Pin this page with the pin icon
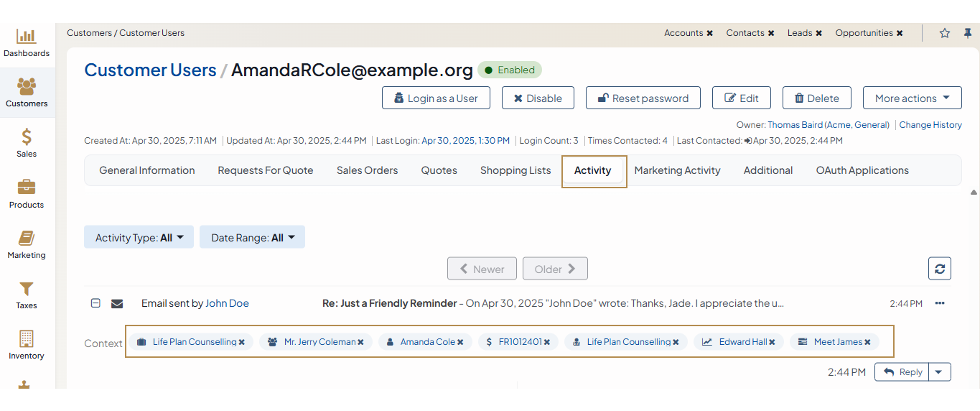Viewport: 980px width, 411px height. coord(967,33)
